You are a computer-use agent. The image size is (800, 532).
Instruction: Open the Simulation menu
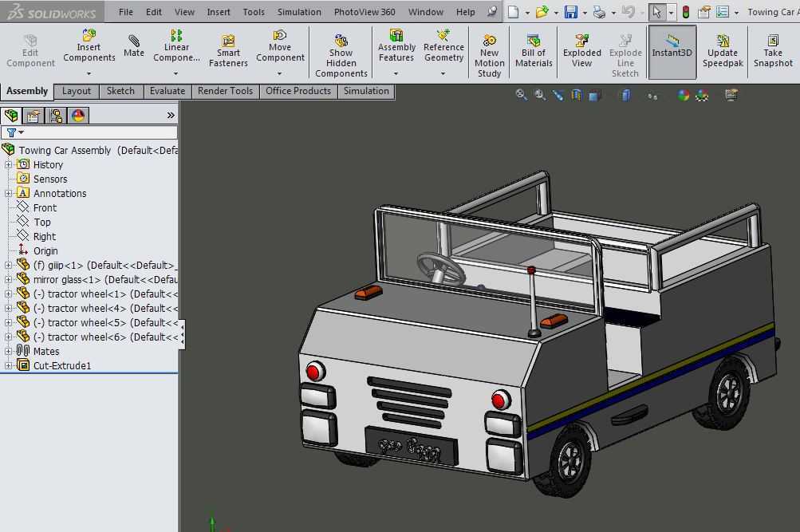coord(299,12)
